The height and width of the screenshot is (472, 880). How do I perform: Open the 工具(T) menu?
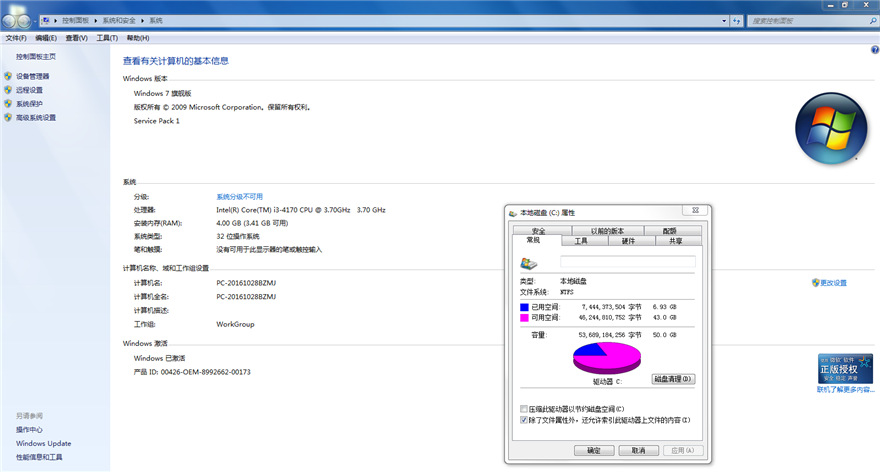[x=107, y=38]
